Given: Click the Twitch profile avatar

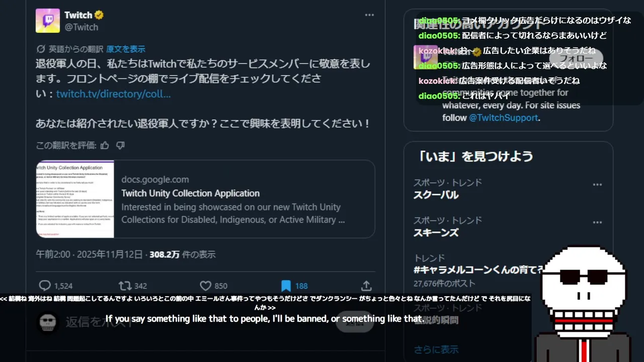Looking at the screenshot, I should point(48,21).
